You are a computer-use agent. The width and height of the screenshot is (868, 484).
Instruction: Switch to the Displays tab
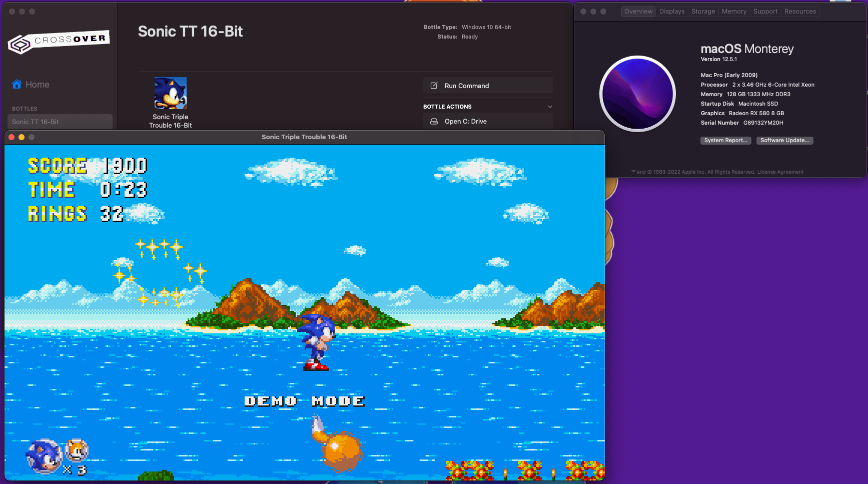click(671, 11)
